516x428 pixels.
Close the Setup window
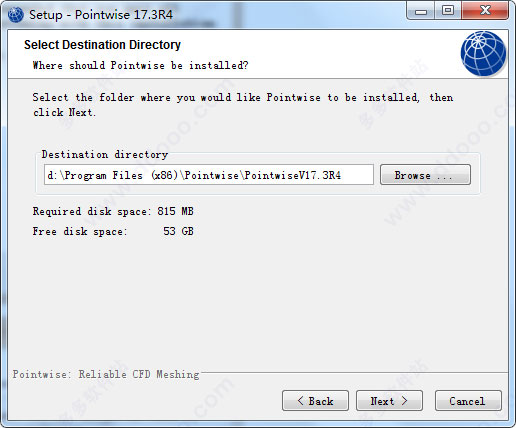[485, 11]
